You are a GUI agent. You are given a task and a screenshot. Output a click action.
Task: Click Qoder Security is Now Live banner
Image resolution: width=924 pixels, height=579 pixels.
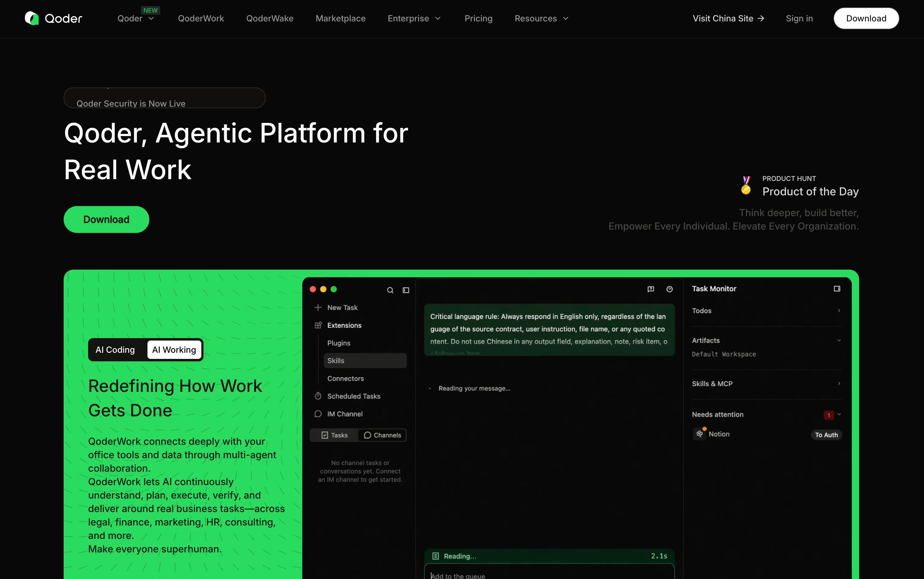164,98
